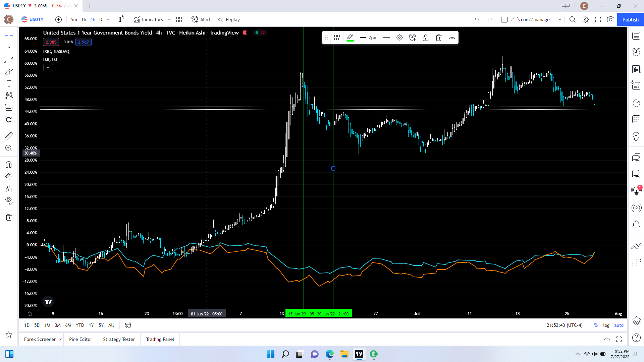Toggle log scale on price axis
644x362 pixels.
click(x=606, y=325)
